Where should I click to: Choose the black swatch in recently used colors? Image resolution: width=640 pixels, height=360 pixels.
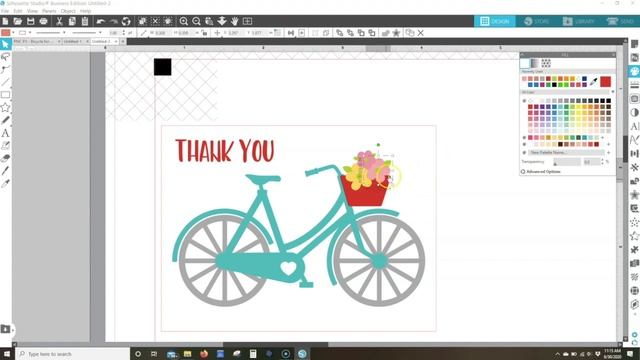554,85
